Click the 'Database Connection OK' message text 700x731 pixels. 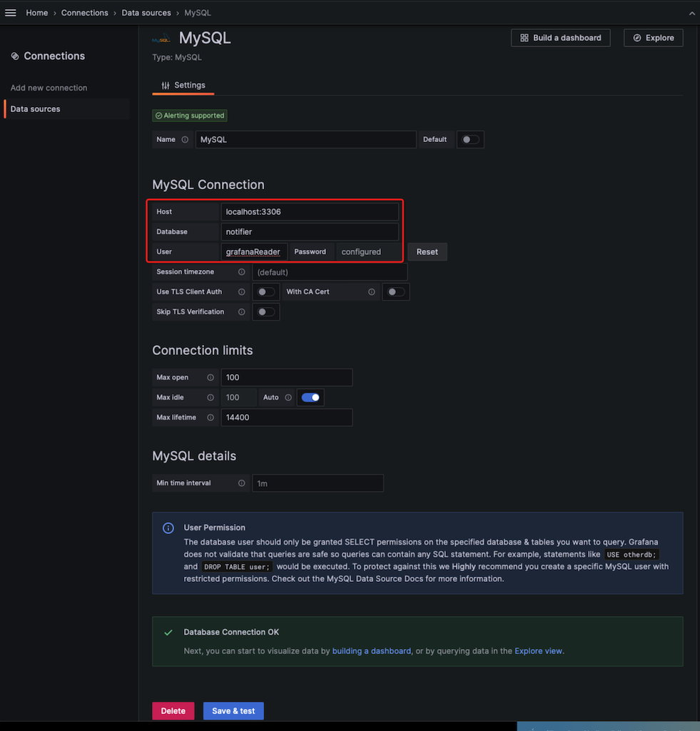coord(231,632)
